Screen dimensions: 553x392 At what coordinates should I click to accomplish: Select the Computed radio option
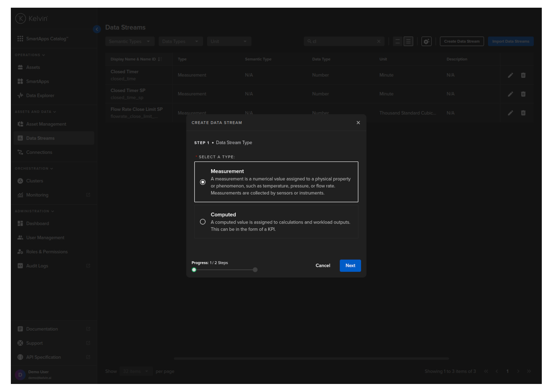(x=203, y=222)
